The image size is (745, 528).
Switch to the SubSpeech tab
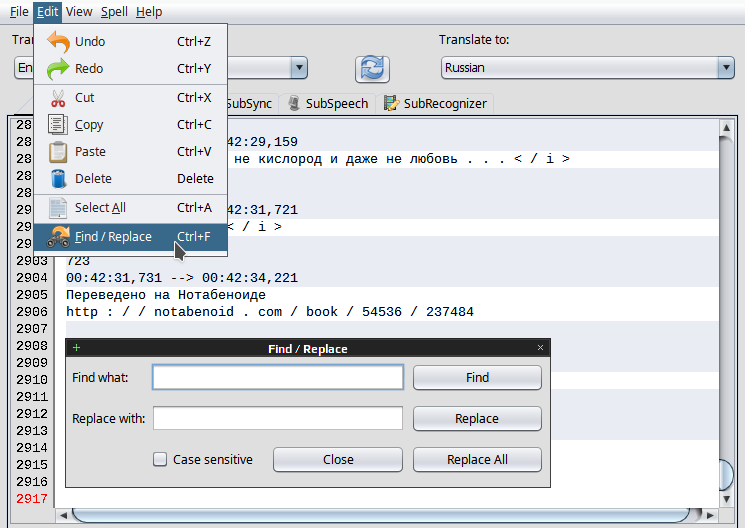click(327, 104)
